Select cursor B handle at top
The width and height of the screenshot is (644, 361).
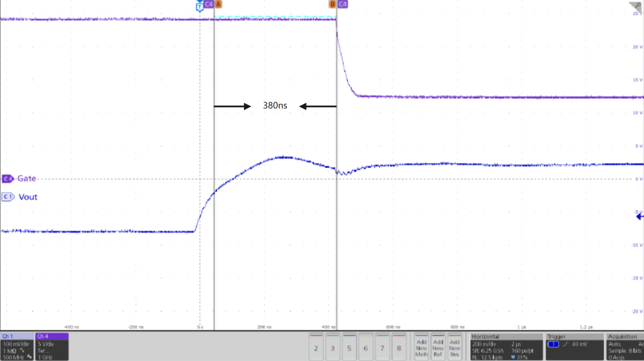point(332,4)
